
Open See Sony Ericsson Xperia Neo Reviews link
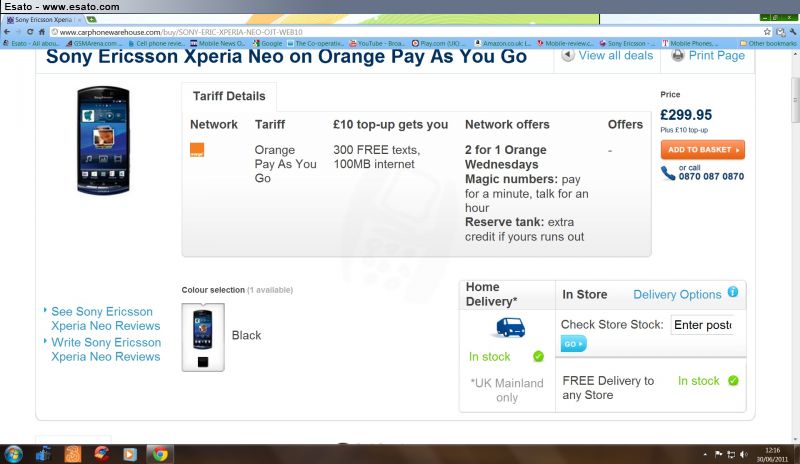coord(106,319)
